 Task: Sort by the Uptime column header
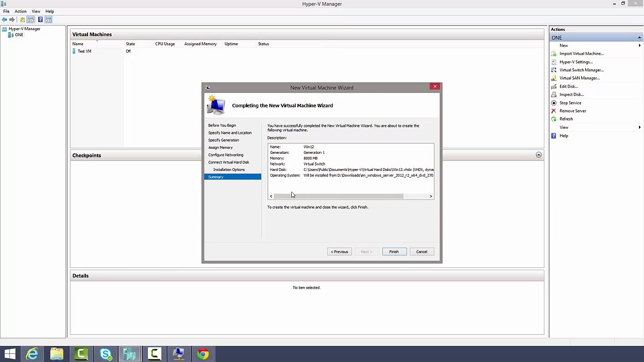pyautogui.click(x=231, y=44)
